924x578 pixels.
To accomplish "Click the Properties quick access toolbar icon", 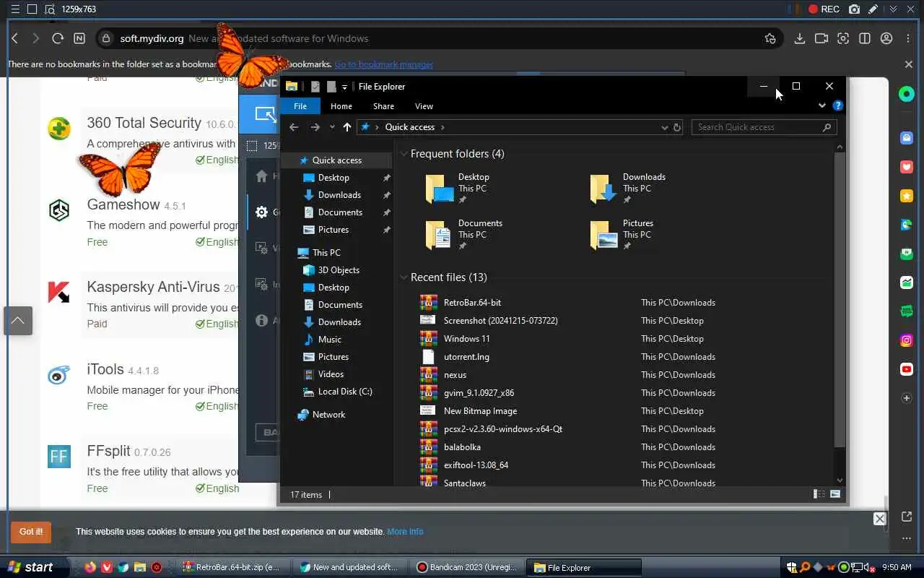I will coord(315,87).
